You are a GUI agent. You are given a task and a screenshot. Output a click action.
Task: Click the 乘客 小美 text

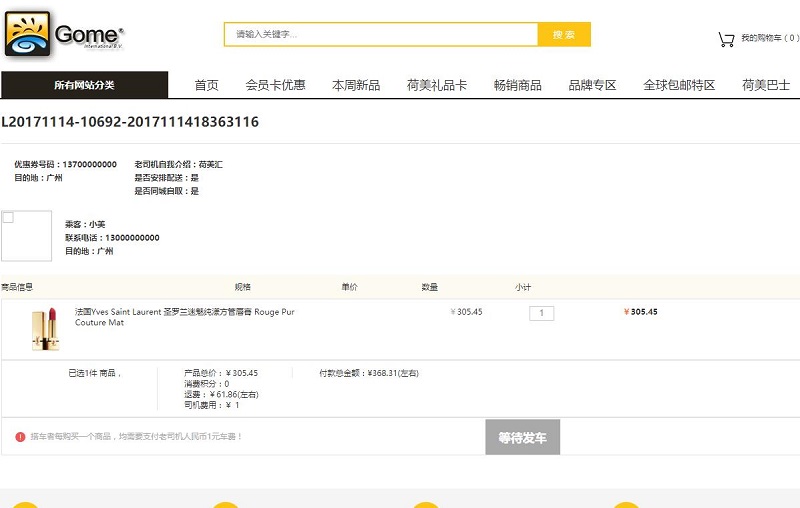pos(85,224)
